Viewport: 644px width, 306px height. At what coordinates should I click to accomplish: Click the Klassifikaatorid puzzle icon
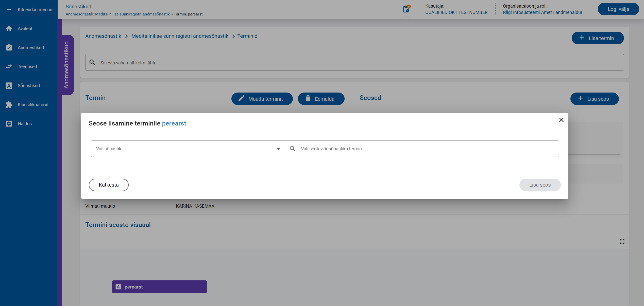pos(9,105)
